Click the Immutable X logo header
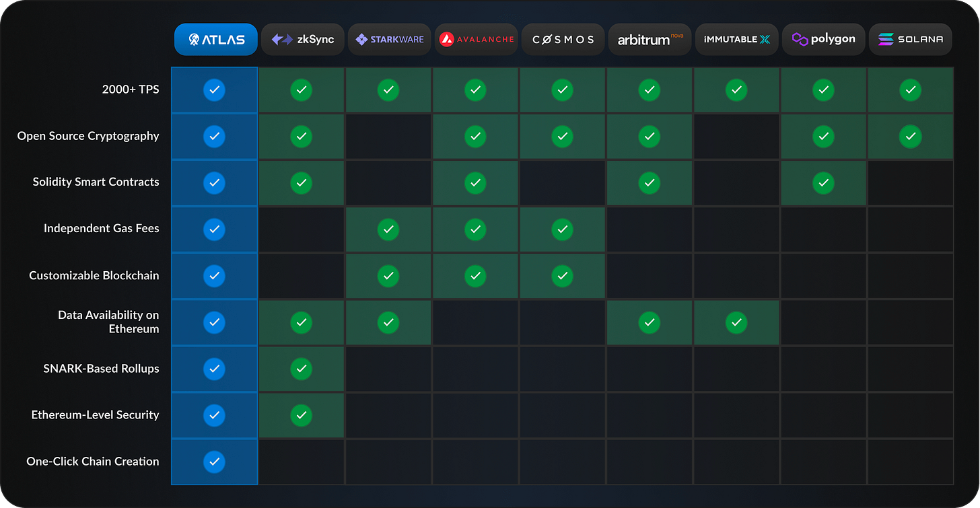The image size is (980, 508). (736, 40)
